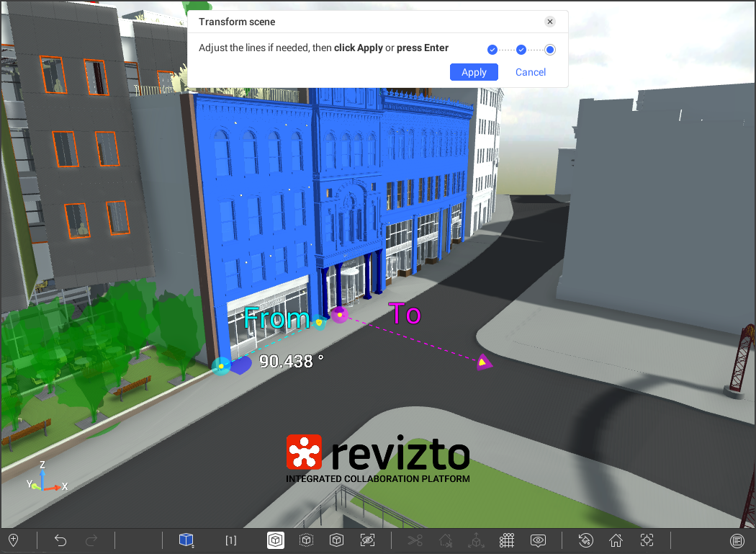Select the plain outlined cube mode
Viewport: 756px width, 554px height.
[x=336, y=540]
